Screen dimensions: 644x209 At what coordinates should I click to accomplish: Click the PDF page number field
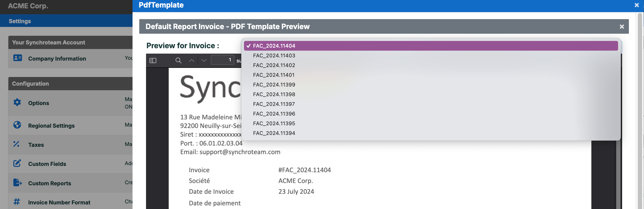coord(222,60)
